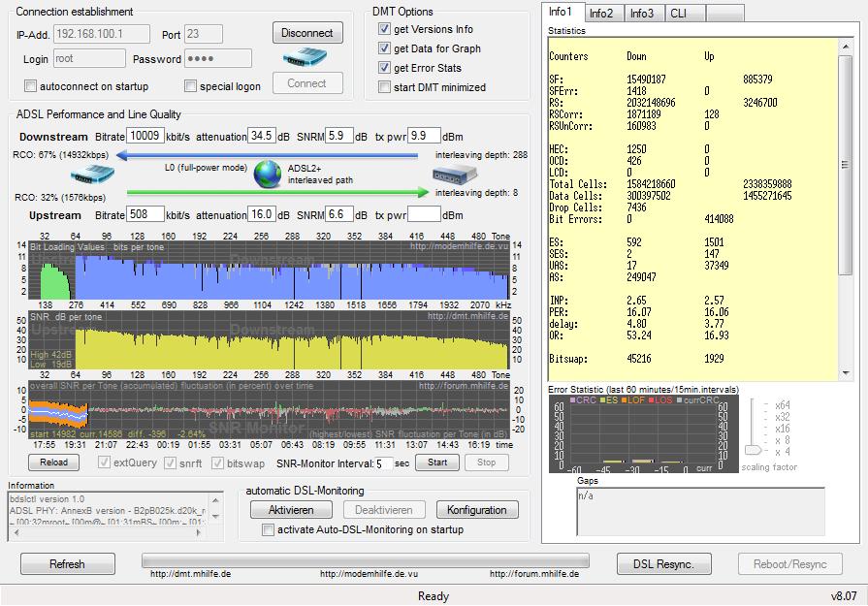Uncheck get Data for Graph option
The image size is (868, 606).
tap(384, 48)
